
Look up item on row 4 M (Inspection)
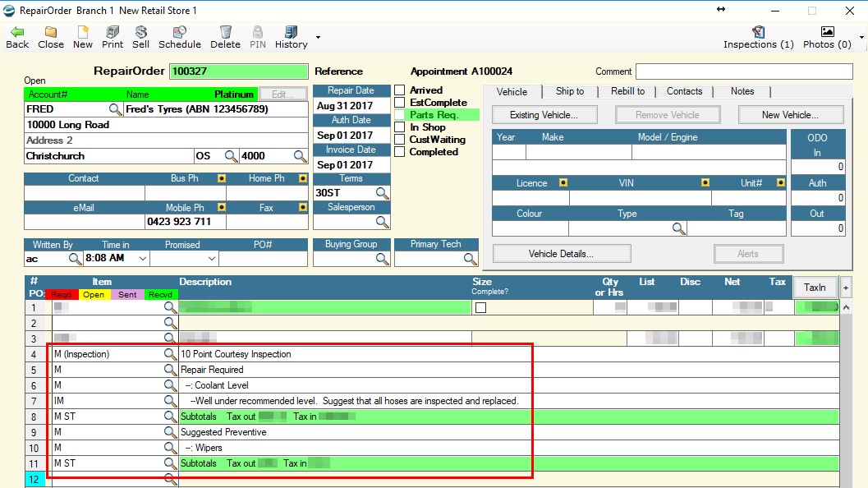click(x=170, y=353)
